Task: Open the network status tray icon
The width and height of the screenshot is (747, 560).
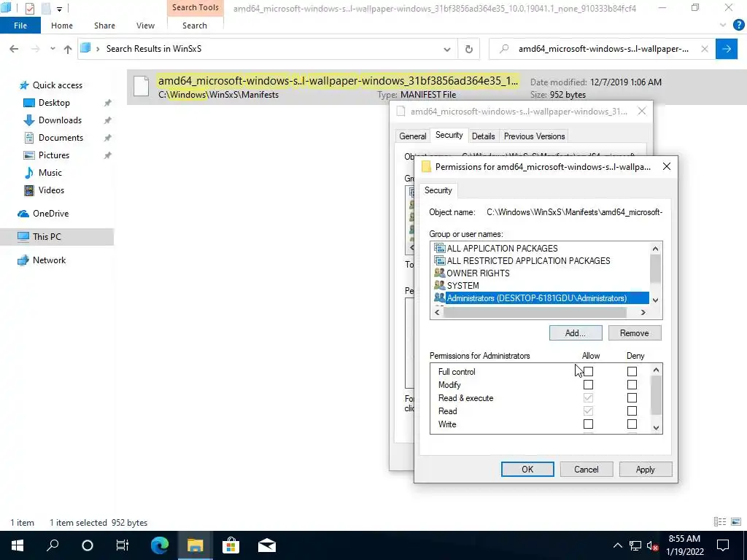Action: click(635, 545)
